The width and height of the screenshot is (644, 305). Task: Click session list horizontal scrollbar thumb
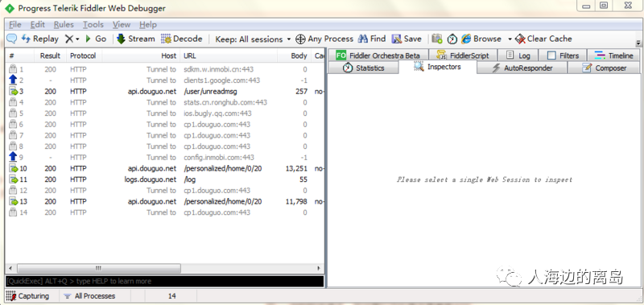[x=98, y=269]
